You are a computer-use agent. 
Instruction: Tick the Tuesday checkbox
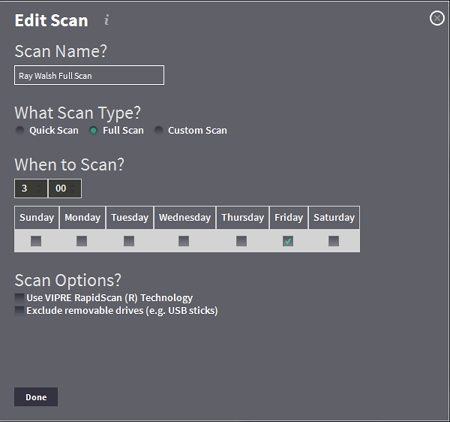pyautogui.click(x=129, y=241)
